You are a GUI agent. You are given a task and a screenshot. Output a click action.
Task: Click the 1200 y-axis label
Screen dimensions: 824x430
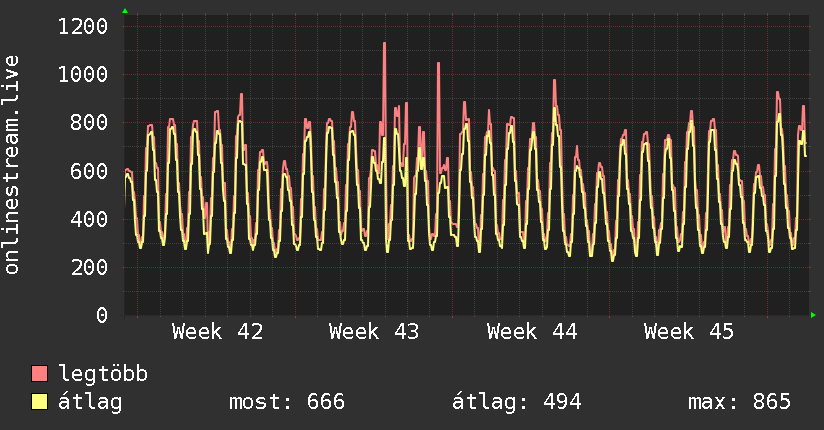[x=83, y=26]
